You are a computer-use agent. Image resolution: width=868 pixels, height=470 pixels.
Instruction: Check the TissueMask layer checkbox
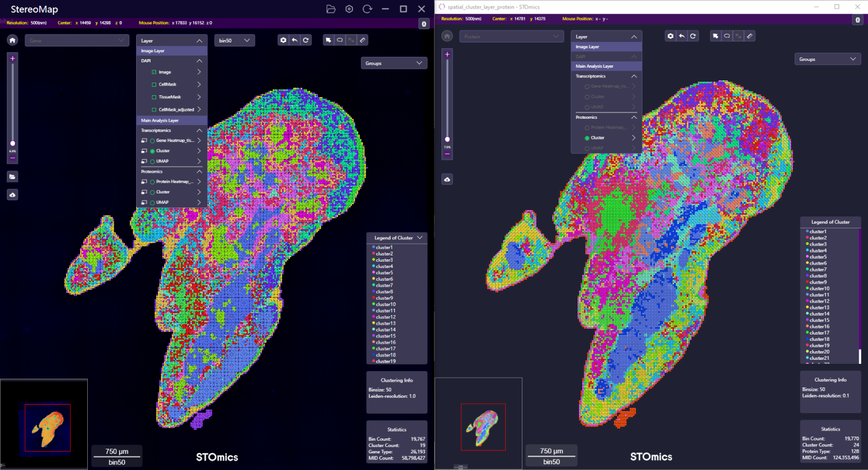click(154, 97)
